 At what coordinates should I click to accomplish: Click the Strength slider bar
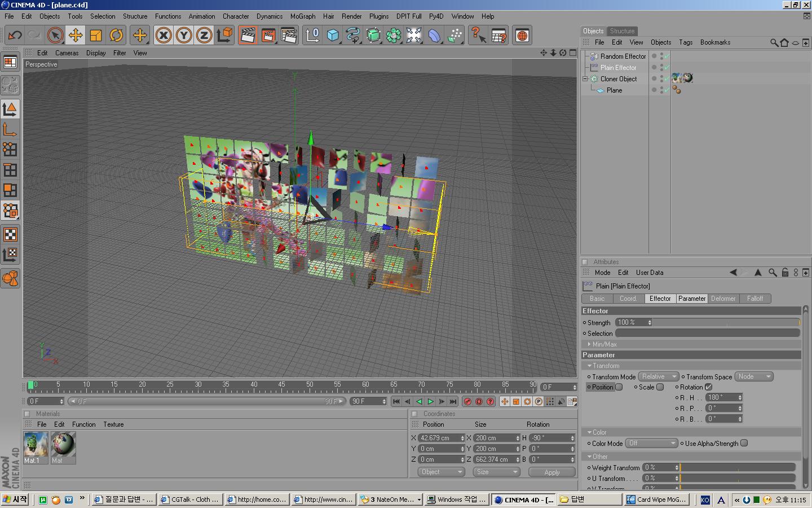[x=726, y=322]
